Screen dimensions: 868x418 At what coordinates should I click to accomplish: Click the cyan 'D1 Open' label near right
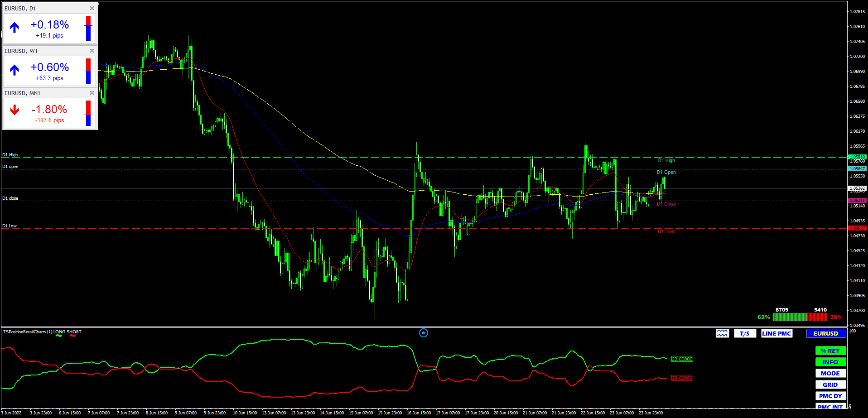pos(666,172)
